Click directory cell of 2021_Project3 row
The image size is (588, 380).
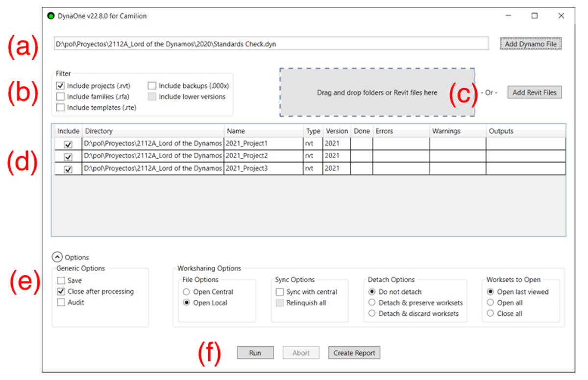[x=153, y=169]
